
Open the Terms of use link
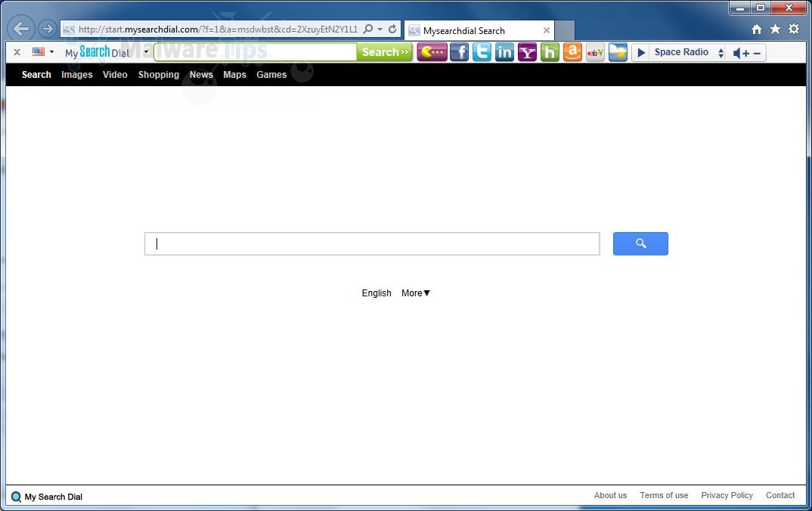(x=664, y=495)
